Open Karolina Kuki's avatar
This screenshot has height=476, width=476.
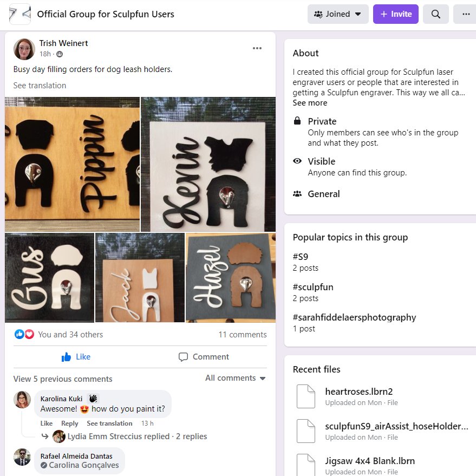coord(22,400)
